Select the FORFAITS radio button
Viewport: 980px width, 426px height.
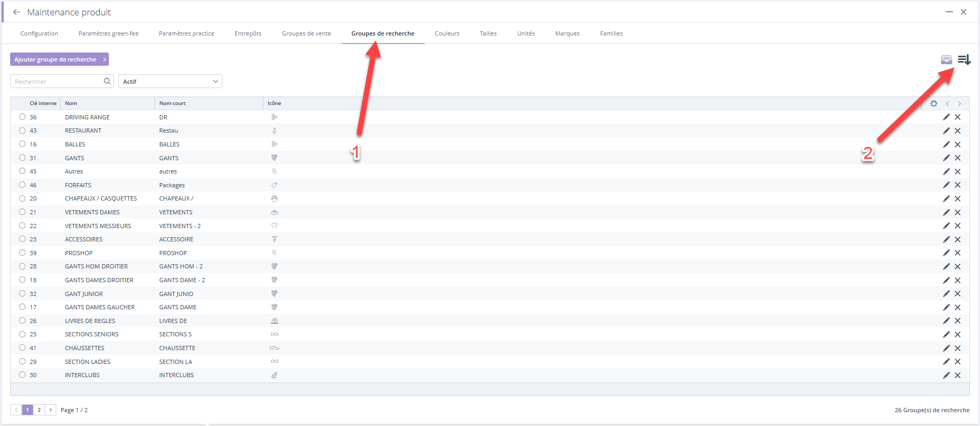tap(22, 185)
